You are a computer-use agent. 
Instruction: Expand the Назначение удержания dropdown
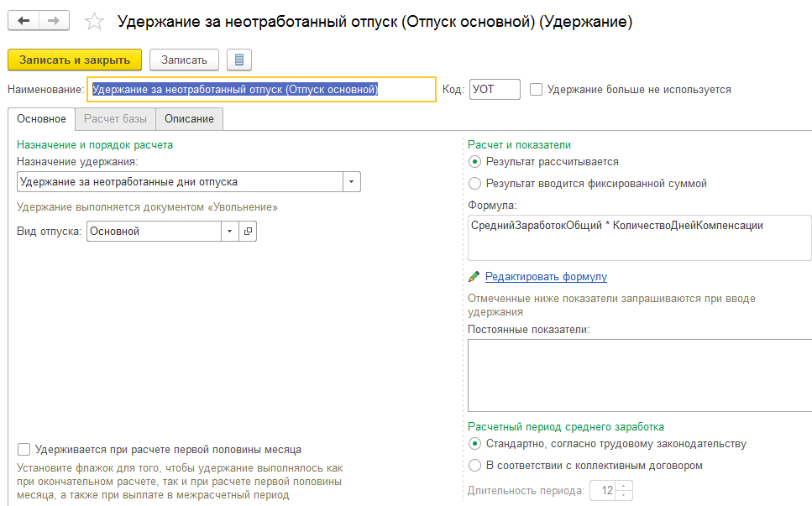click(x=352, y=182)
